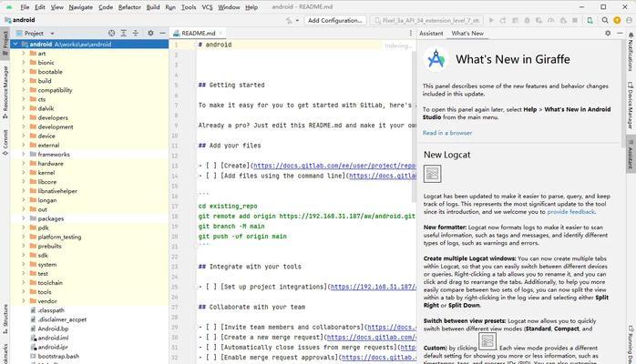636x364 pixels.
Task: Open the Notifications side tab
Action: (631, 53)
